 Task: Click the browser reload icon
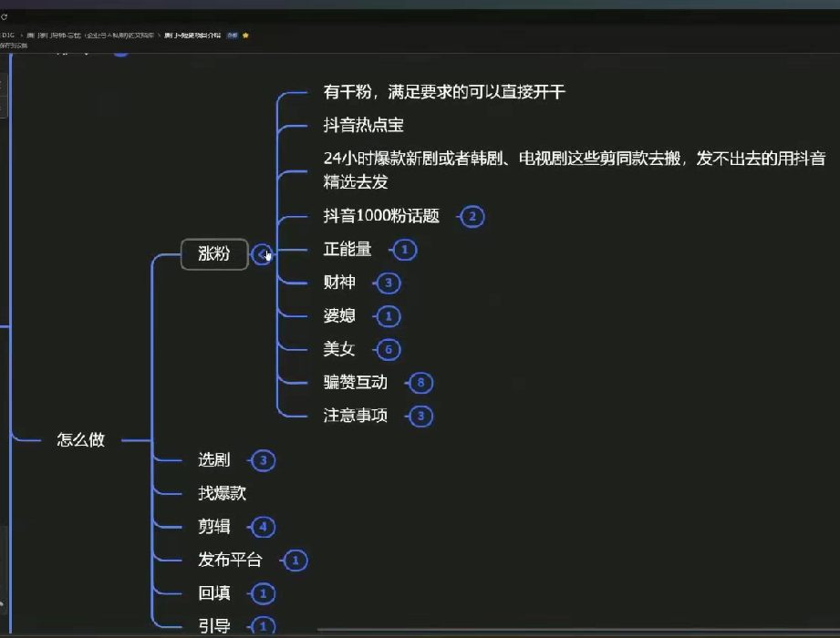pos(4,16)
